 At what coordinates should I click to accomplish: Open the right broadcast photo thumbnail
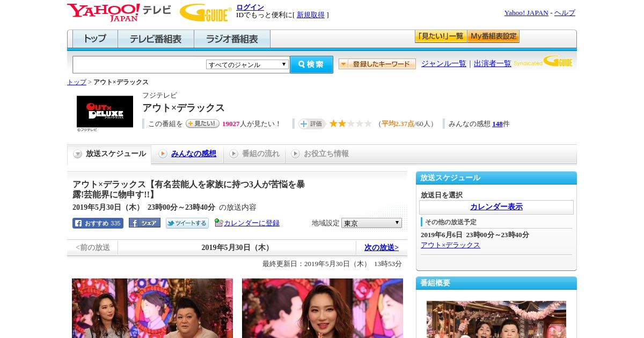pyautogui.click(x=323, y=308)
